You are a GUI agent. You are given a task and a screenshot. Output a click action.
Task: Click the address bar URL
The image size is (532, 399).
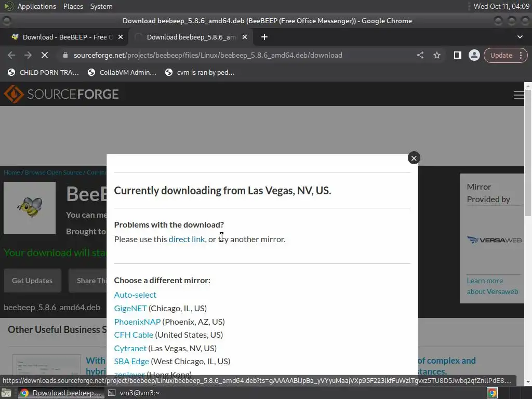(x=208, y=55)
